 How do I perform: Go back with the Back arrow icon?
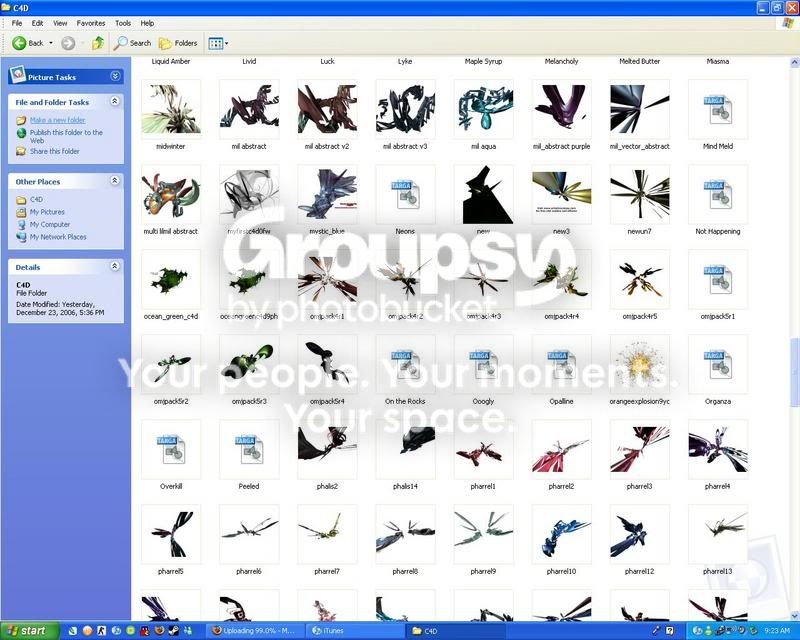(19, 43)
